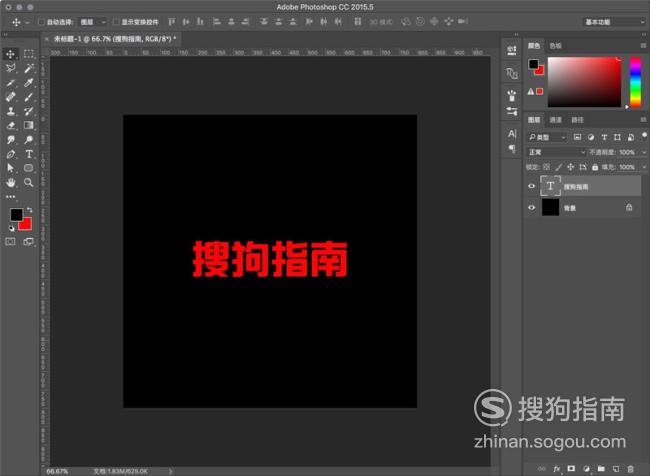Open the layer filter 类型 dropdown
650x476 pixels.
[547, 137]
